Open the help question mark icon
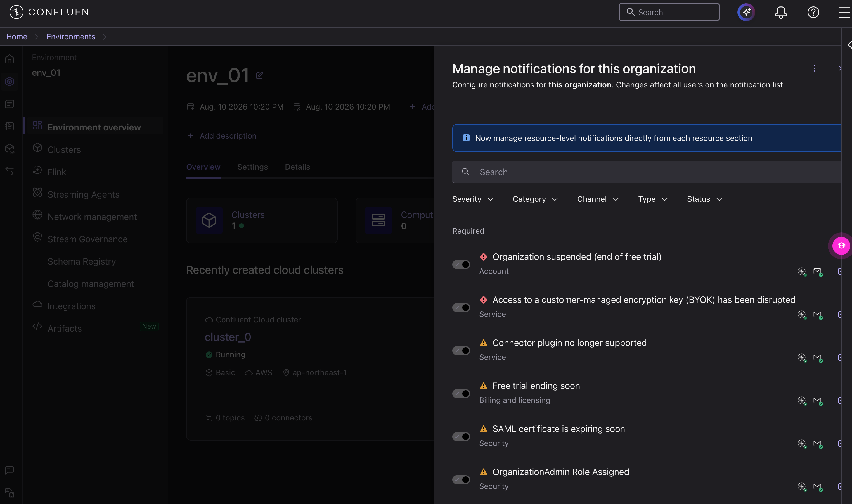The width and height of the screenshot is (852, 504). pyautogui.click(x=813, y=12)
